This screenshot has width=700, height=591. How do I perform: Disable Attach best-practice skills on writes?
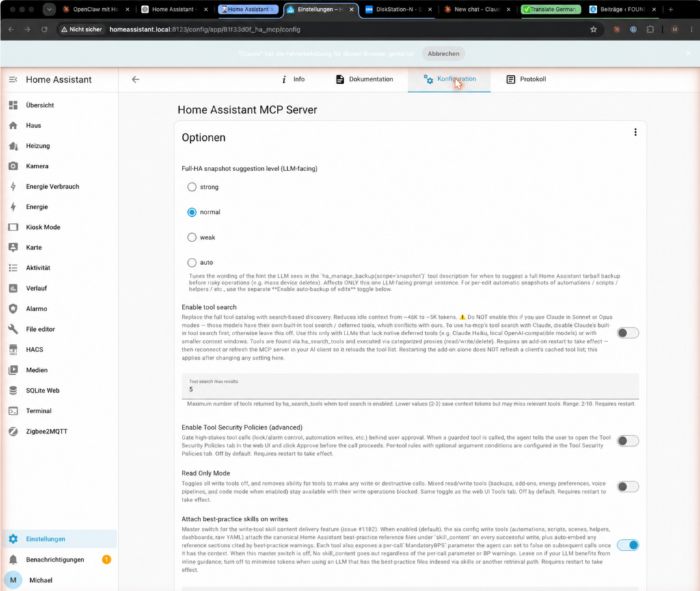pos(628,545)
